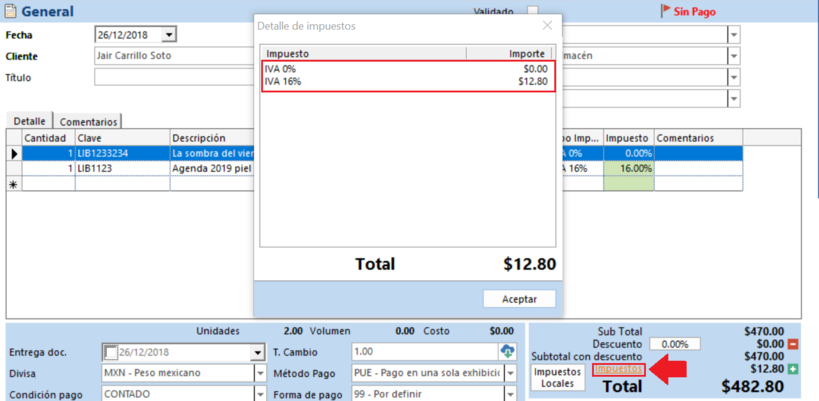Select the IVA 0% row in dialog

[407, 68]
